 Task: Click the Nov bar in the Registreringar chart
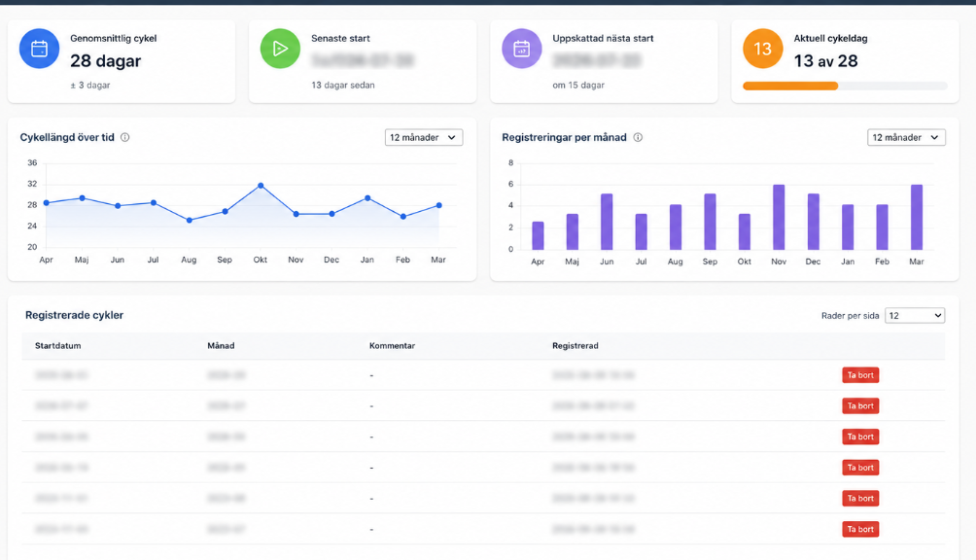point(779,217)
